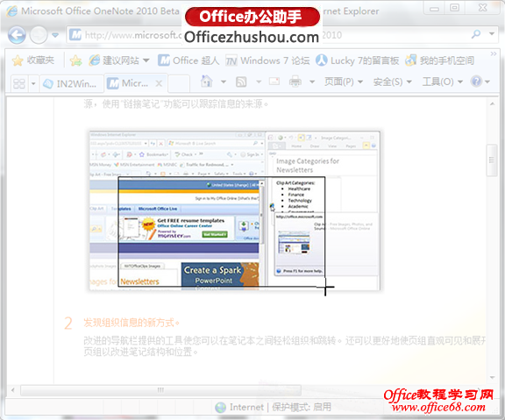The height and width of the screenshot is (420, 505).
Task: Expand the search options dropdown arrow
Action: pyautogui.click(x=492, y=34)
